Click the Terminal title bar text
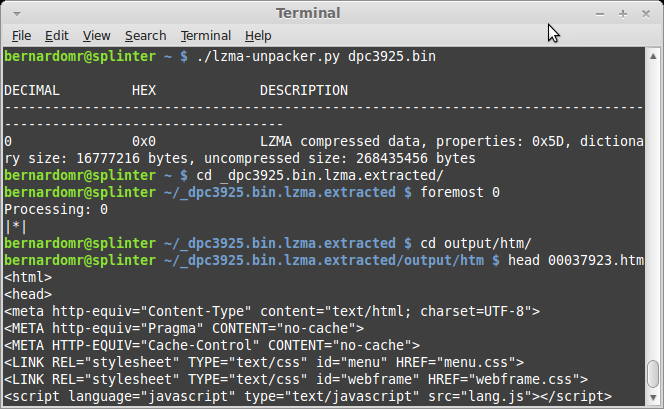This screenshot has width=664, height=409. coord(308,14)
